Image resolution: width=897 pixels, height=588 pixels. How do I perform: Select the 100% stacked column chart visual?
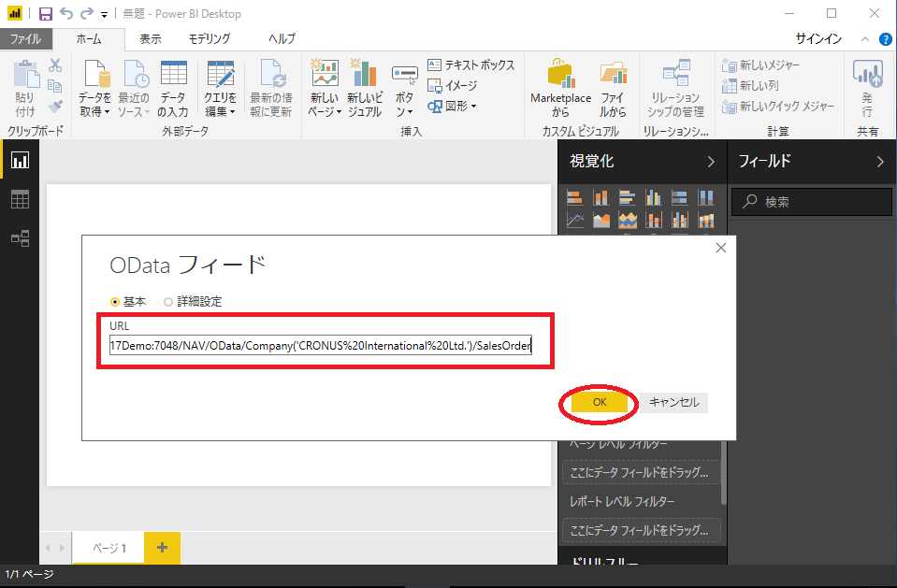coord(706,198)
